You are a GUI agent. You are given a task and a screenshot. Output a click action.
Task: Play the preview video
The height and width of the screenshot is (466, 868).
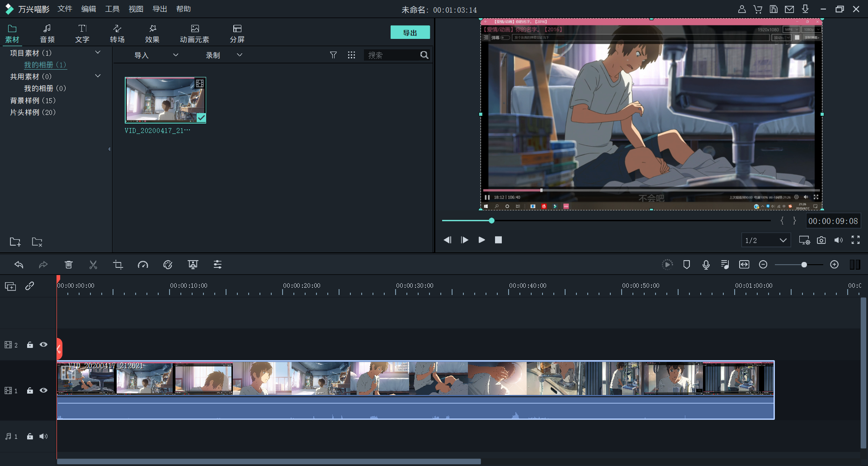tap(481, 240)
